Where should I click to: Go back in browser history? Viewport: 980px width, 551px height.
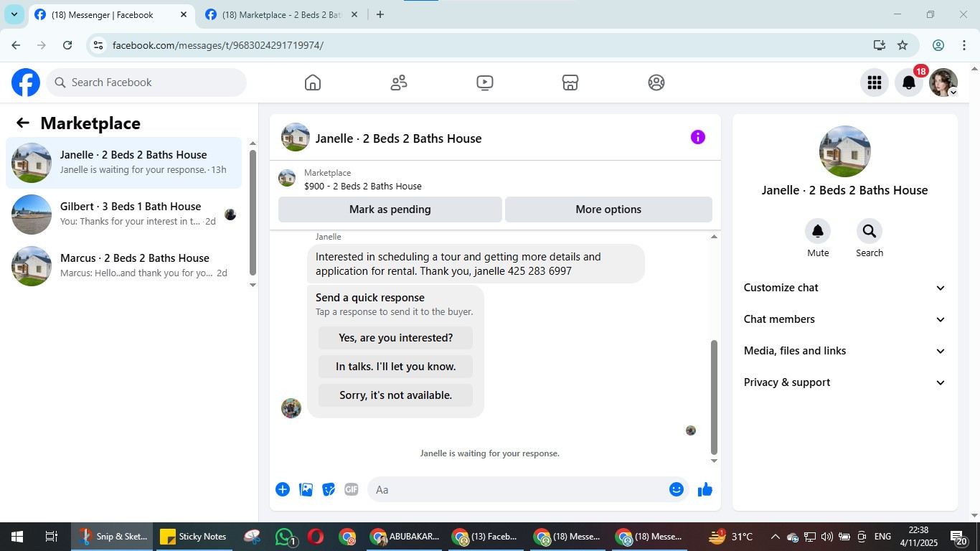tap(16, 45)
